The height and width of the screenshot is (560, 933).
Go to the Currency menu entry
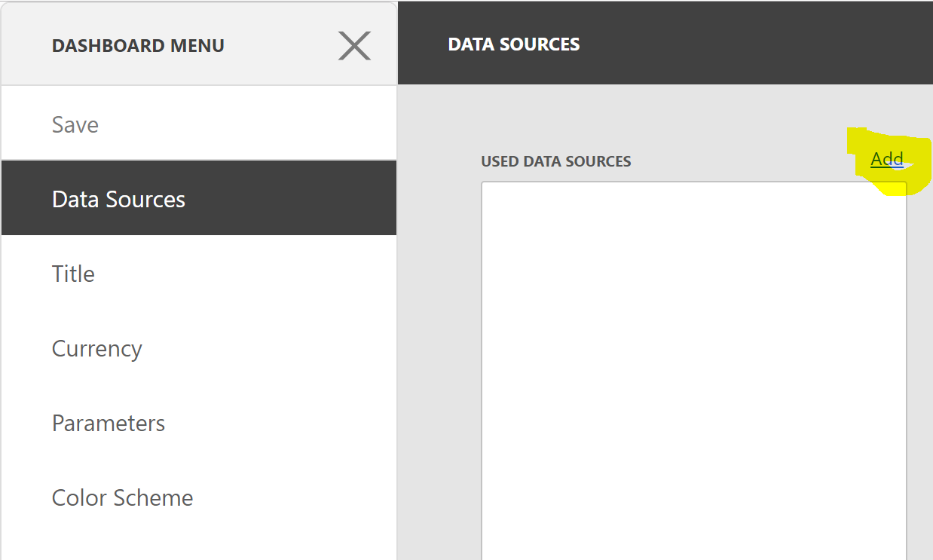click(97, 349)
